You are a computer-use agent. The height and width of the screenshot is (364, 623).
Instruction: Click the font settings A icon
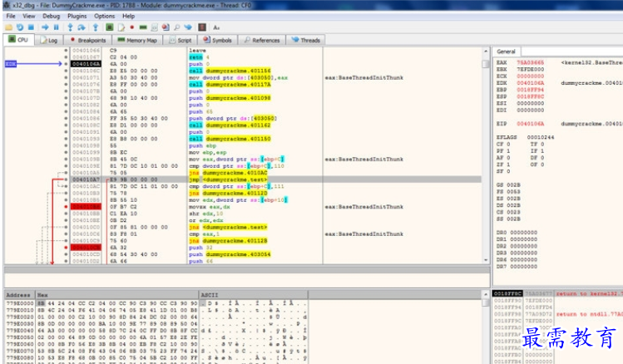pyautogui.click(x=216, y=27)
